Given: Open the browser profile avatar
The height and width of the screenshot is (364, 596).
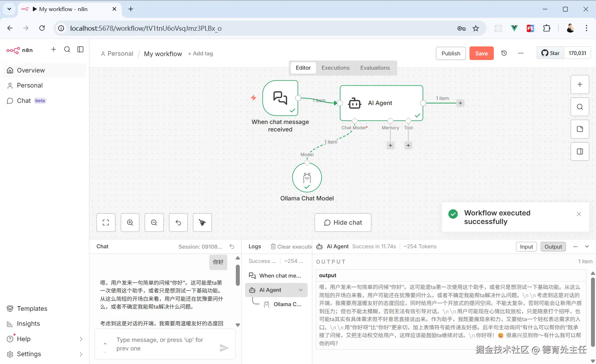Looking at the screenshot, I should 570,28.
